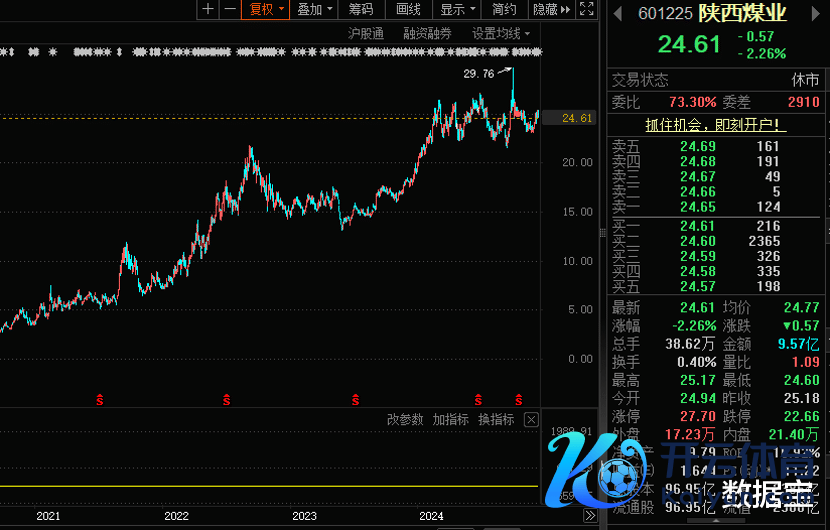Click the fullscreen expand chart icon
This screenshot has height=530, width=830.
[589, 9]
